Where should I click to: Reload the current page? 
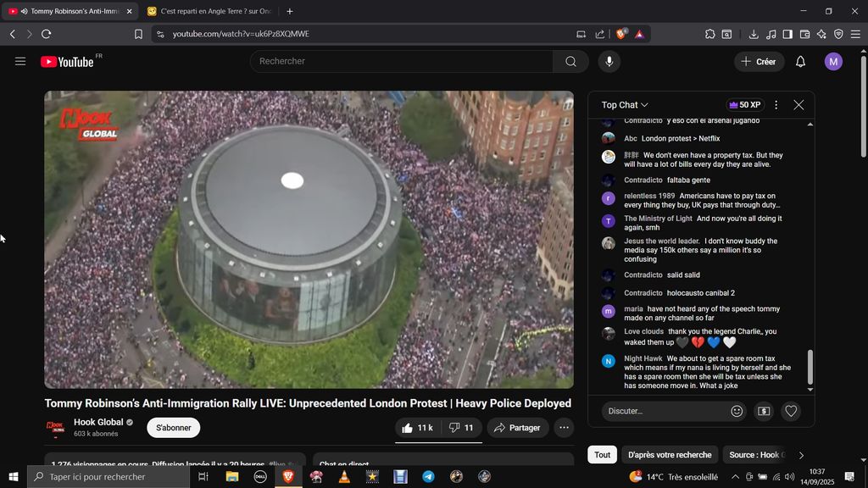47,34
